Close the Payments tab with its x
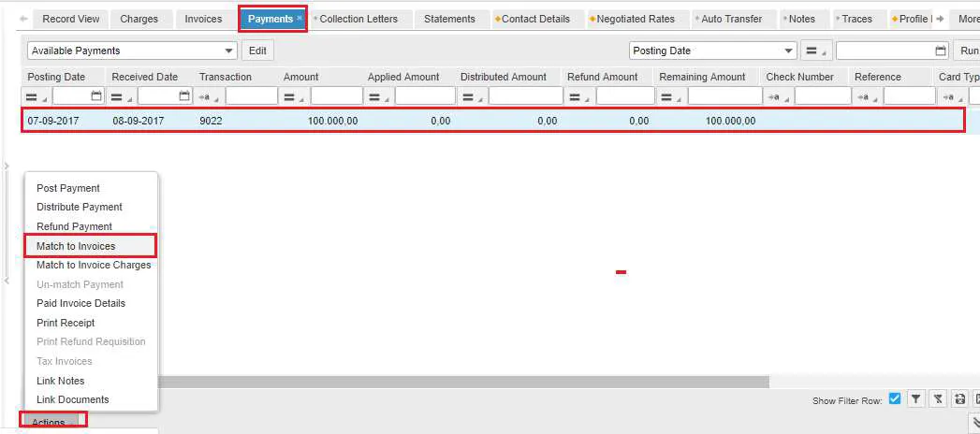The image size is (980, 434). pyautogui.click(x=300, y=18)
